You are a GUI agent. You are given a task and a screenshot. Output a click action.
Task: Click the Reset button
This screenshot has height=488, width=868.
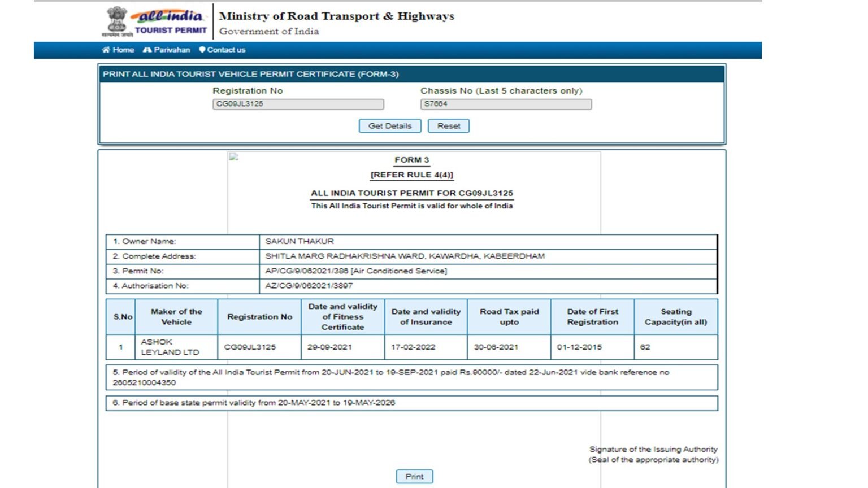pyautogui.click(x=449, y=125)
